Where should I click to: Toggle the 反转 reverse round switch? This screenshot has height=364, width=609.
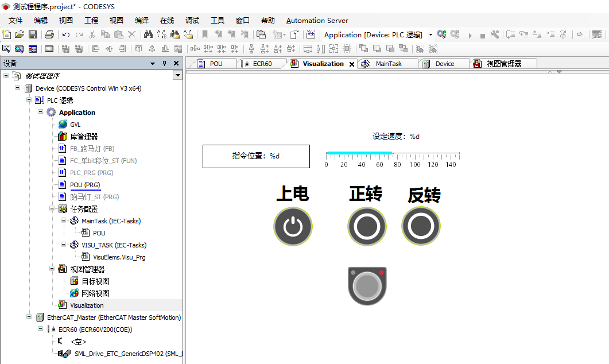click(421, 226)
